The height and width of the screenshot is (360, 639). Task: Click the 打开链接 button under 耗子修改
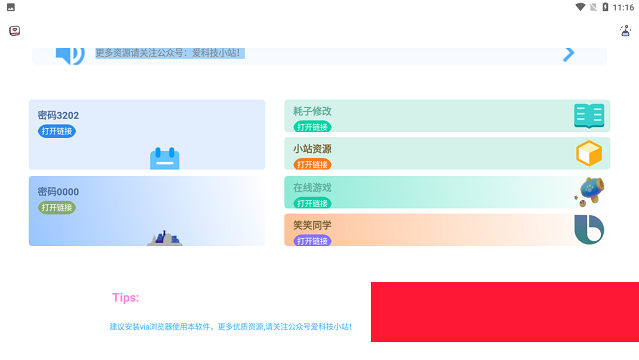pyautogui.click(x=313, y=127)
